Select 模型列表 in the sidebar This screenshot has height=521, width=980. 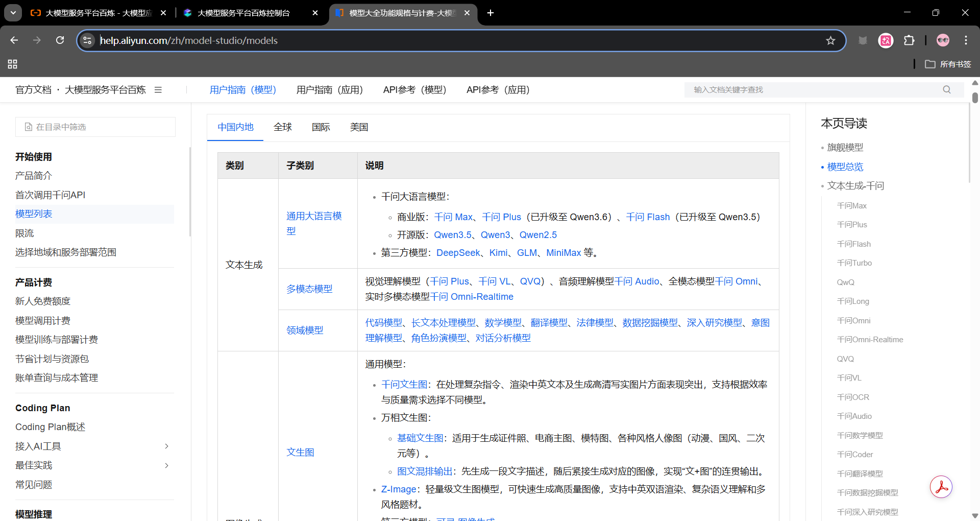point(34,214)
